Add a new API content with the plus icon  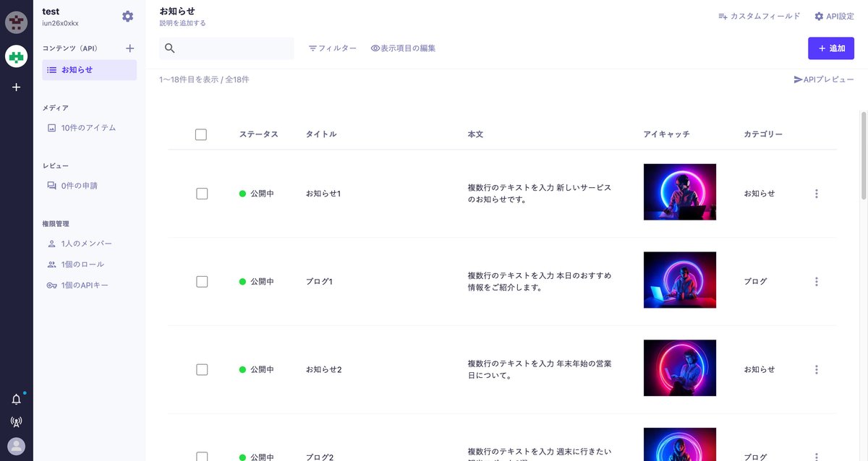(x=130, y=48)
